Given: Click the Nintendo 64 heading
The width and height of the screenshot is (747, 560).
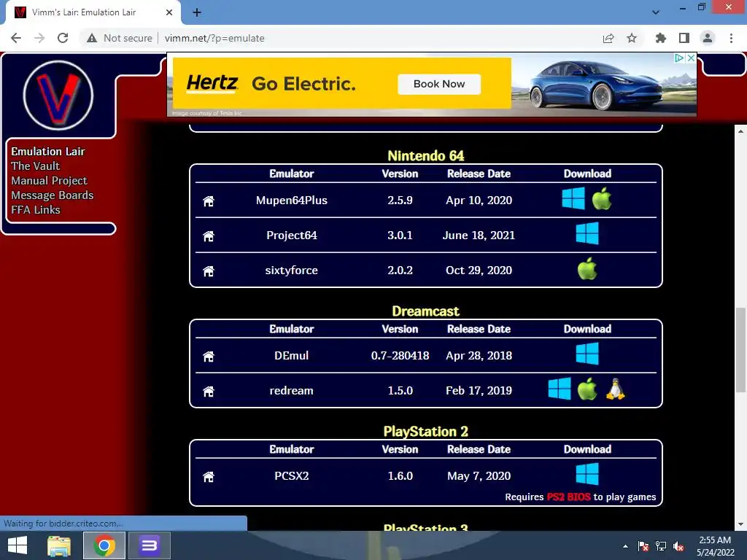Looking at the screenshot, I should coord(426,156).
